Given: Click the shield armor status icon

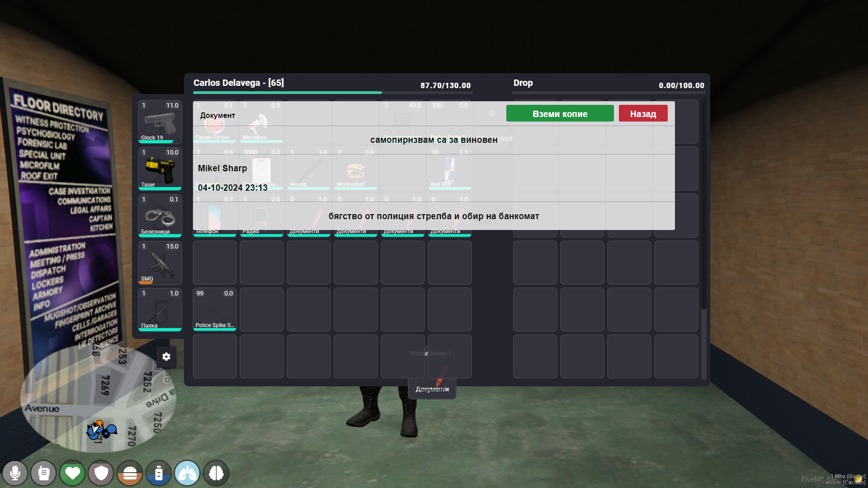Looking at the screenshot, I should pyautogui.click(x=101, y=473).
